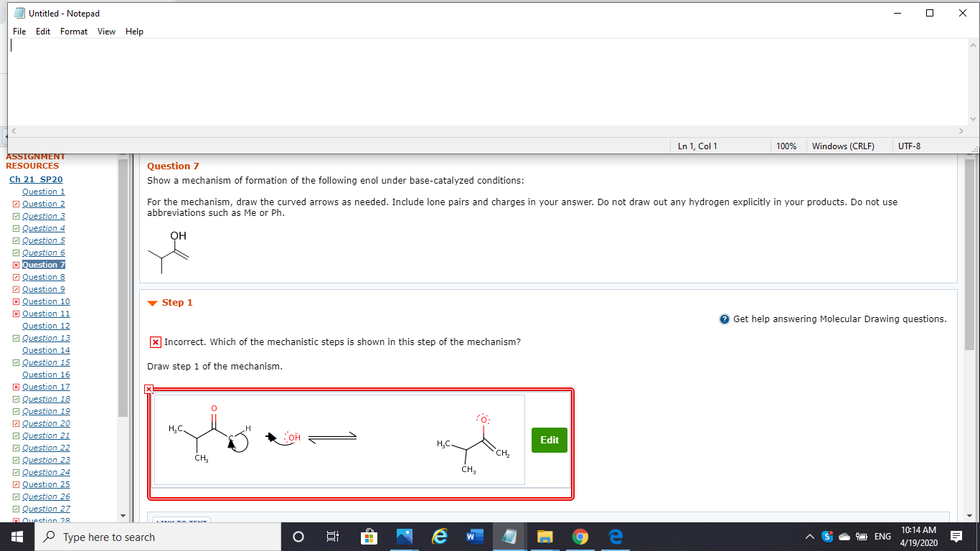Expand hidden icons in the system tray
Viewport: 980px width, 551px height.
(809, 536)
